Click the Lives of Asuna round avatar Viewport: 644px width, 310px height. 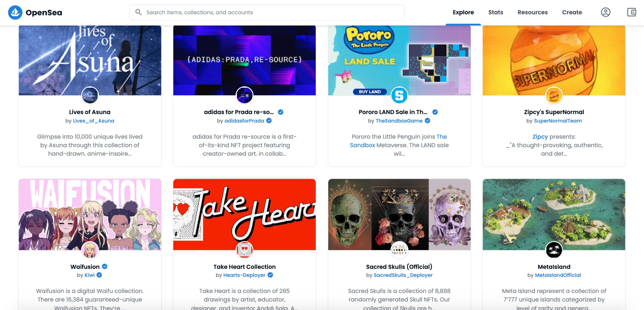90,95
